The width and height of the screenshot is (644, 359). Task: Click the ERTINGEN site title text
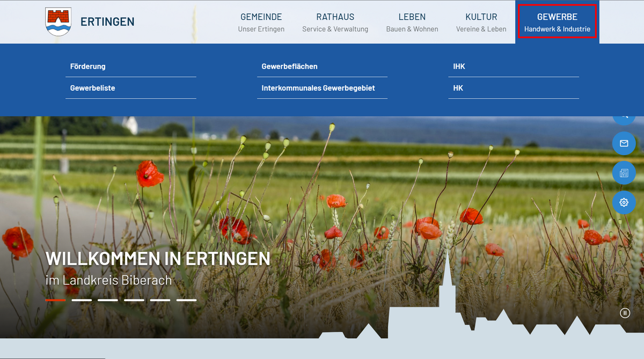[x=107, y=22]
